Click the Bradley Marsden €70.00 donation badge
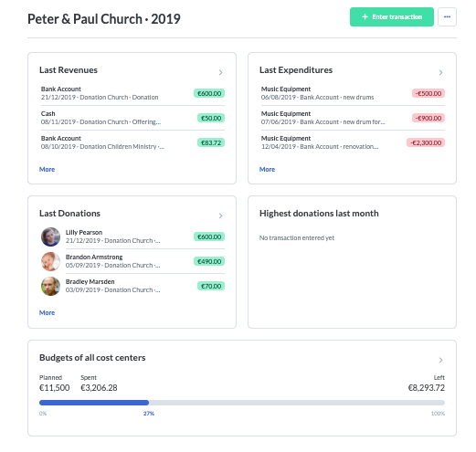 point(211,286)
